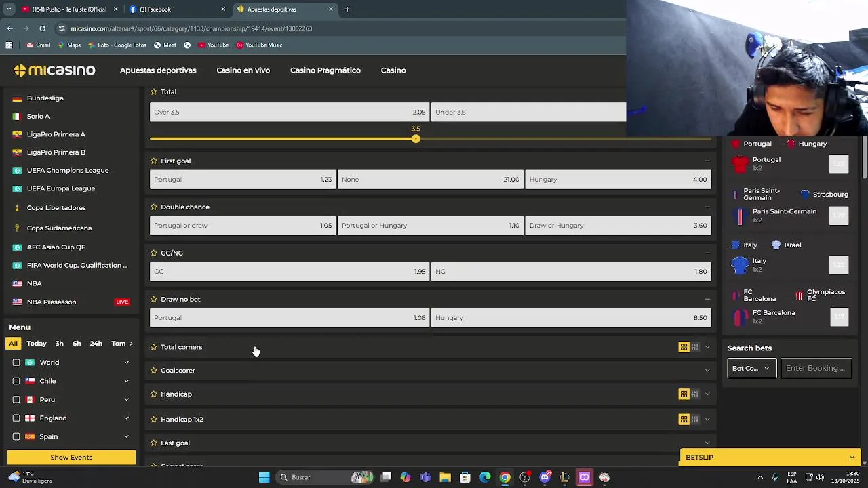Open a new browser tab
868x488 pixels.
tap(347, 9)
